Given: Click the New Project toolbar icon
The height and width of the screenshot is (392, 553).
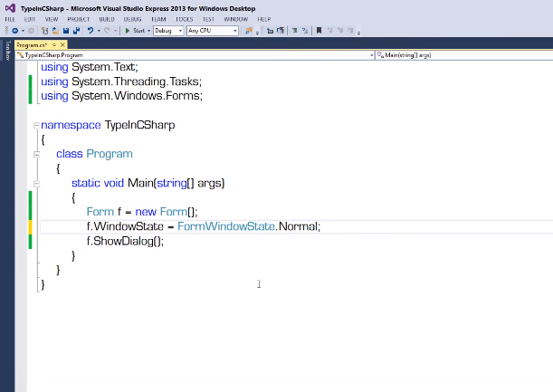Looking at the screenshot, I should coord(44,31).
